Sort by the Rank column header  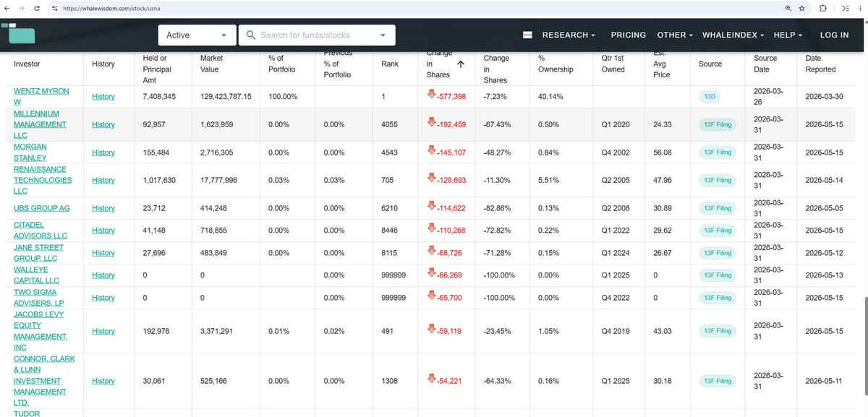click(x=390, y=64)
